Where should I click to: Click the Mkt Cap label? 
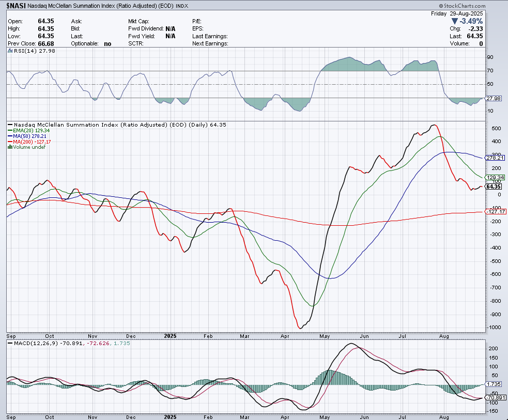click(x=138, y=21)
